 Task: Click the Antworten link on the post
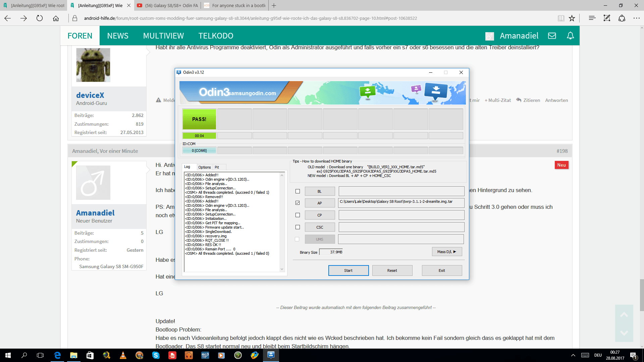point(556,100)
